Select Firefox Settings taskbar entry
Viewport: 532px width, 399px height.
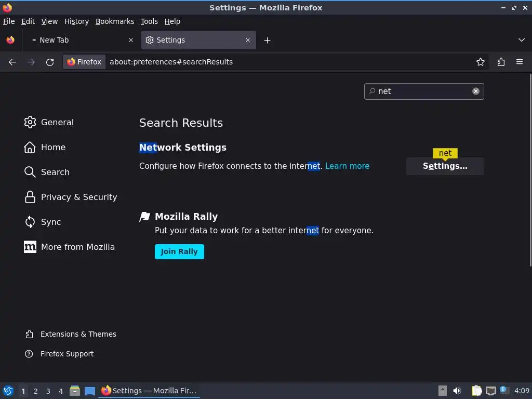pyautogui.click(x=149, y=391)
